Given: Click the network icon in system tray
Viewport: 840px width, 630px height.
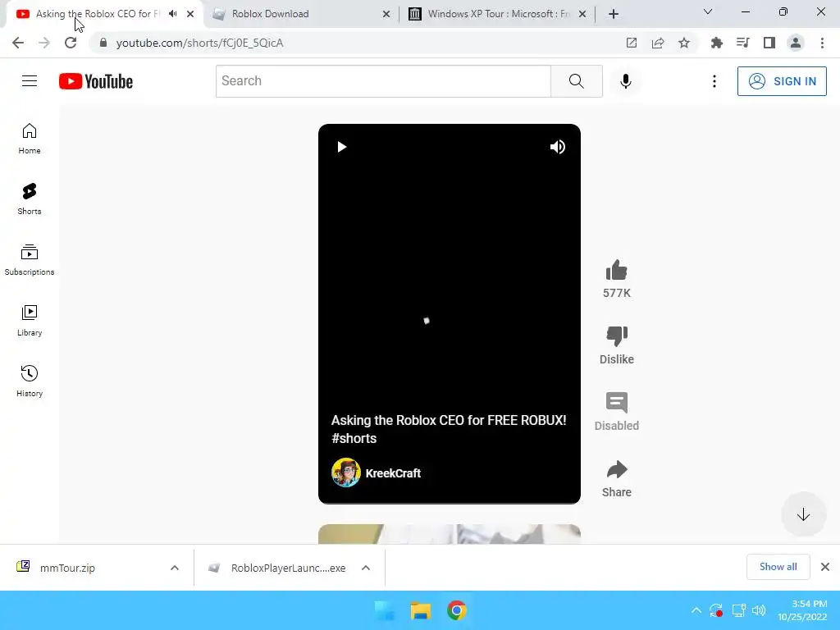Looking at the screenshot, I should (739, 610).
